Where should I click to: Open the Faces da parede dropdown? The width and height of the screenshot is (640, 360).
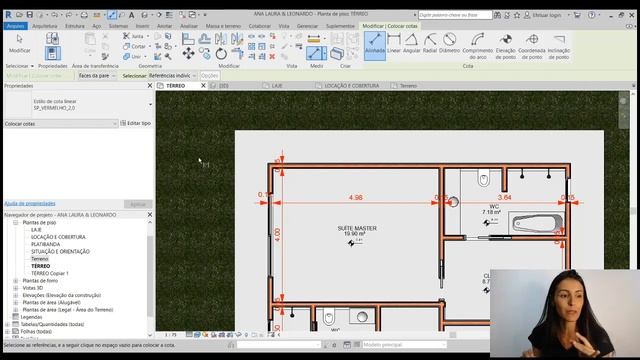tap(97, 76)
